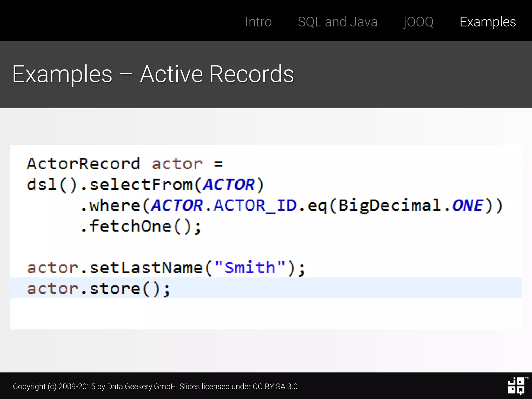Open the Intro section tab
532x399 pixels.
(x=258, y=22)
